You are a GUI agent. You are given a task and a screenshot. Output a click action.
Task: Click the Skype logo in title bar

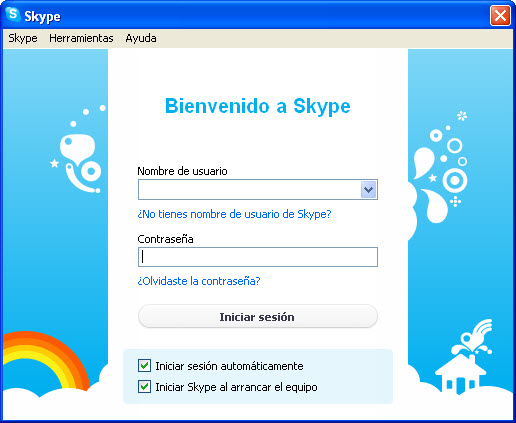coord(13,15)
